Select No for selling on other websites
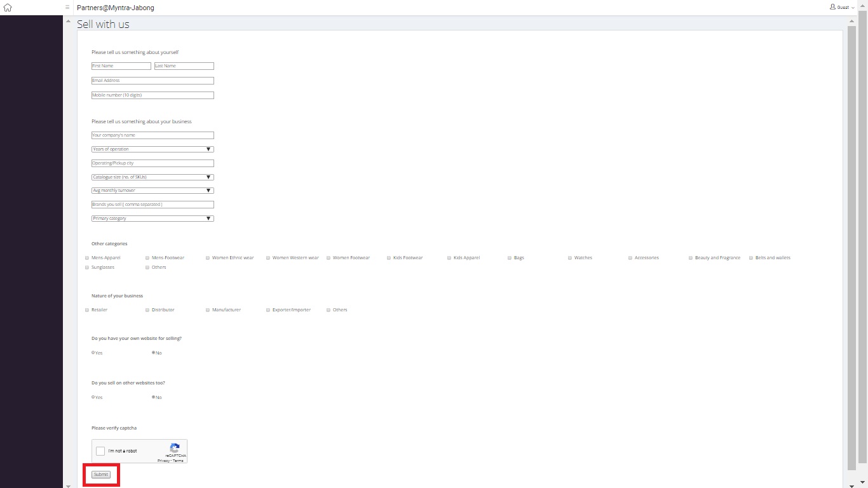Image resolution: width=868 pixels, height=488 pixels. (154, 397)
